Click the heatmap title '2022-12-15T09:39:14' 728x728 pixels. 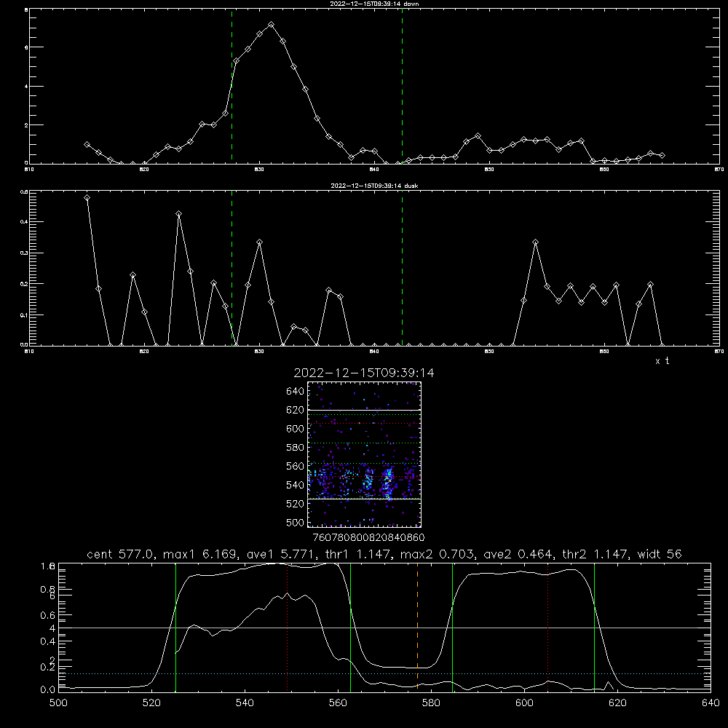click(364, 373)
